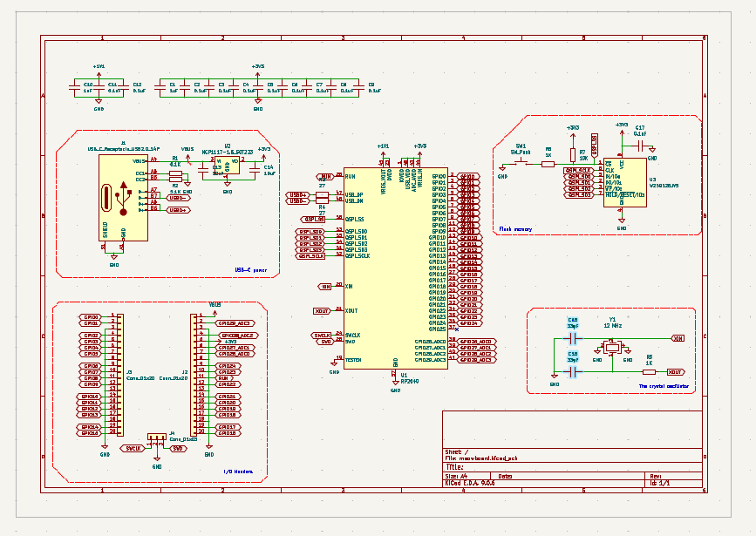
Task: Click the "Flash memory" text annotation
Action: [514, 229]
